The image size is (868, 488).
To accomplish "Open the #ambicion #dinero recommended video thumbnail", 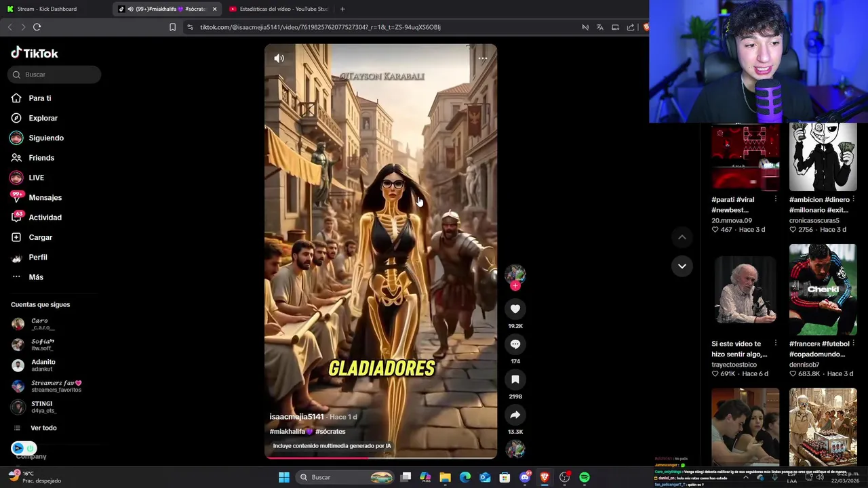I will click(823, 157).
